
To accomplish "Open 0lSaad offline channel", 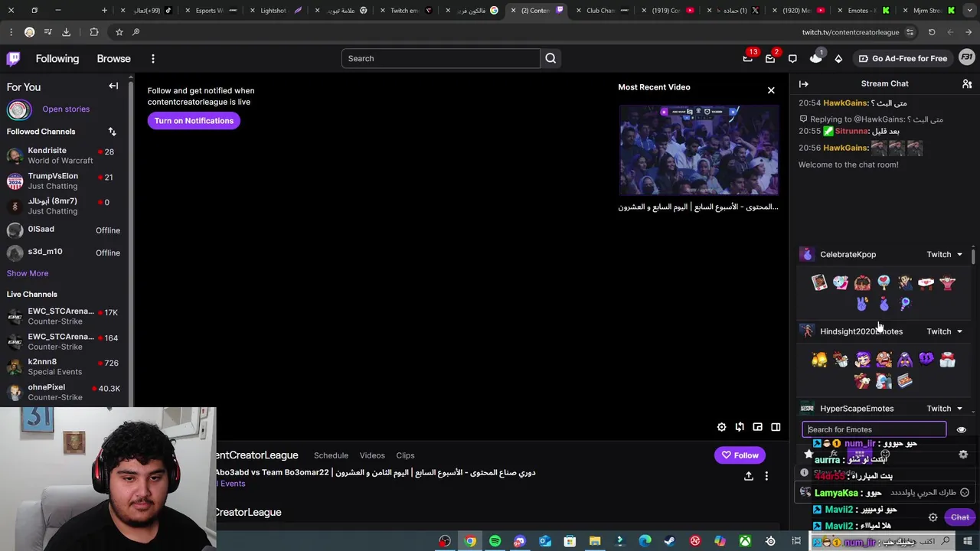I will [x=66, y=230].
